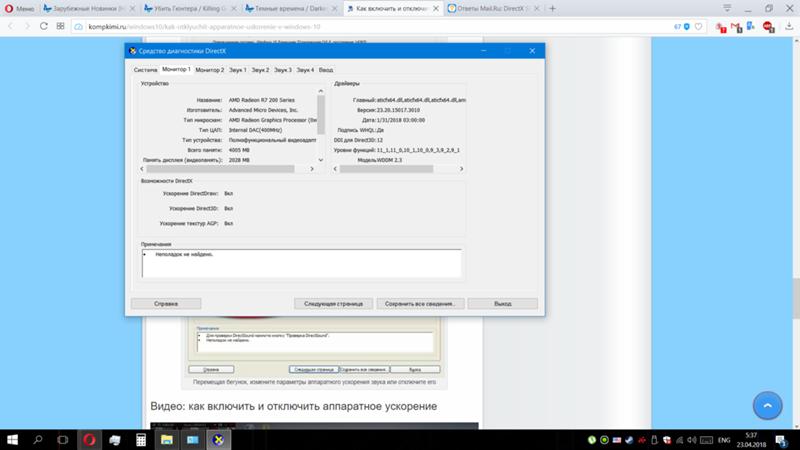Viewport: 800px width, 450px height.
Task: Click down arrow of device list scrollbar
Action: [x=321, y=160]
